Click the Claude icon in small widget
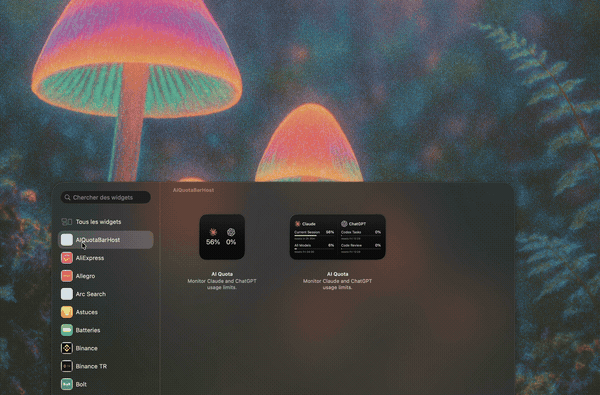 point(213,232)
